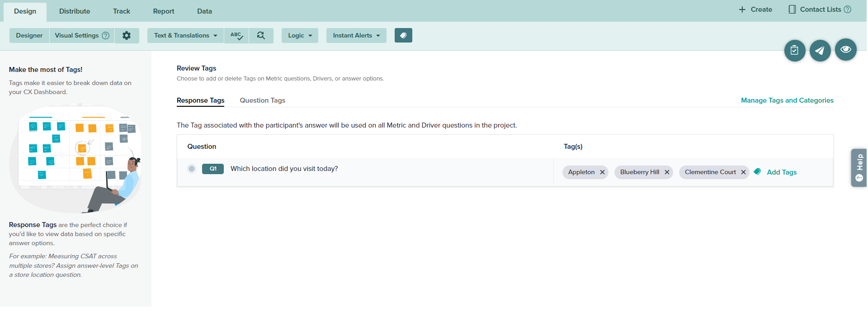Switch to the Question Tags tab
Screen dimensions: 868x313
[x=262, y=100]
